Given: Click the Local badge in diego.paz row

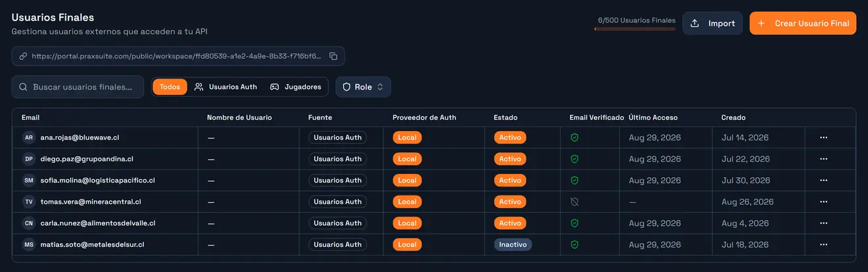Looking at the screenshot, I should coord(407,159).
